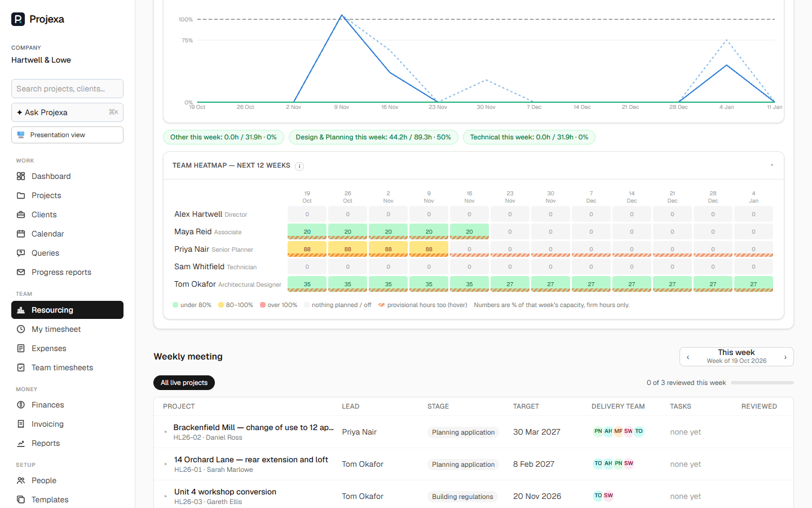Open Ask Projexa assistant

(x=67, y=112)
